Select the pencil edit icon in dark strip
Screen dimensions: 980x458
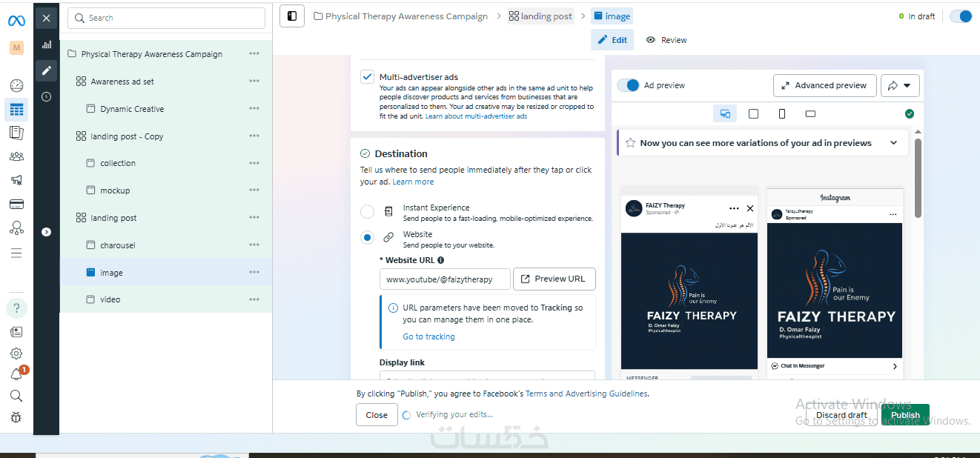pyautogui.click(x=47, y=70)
